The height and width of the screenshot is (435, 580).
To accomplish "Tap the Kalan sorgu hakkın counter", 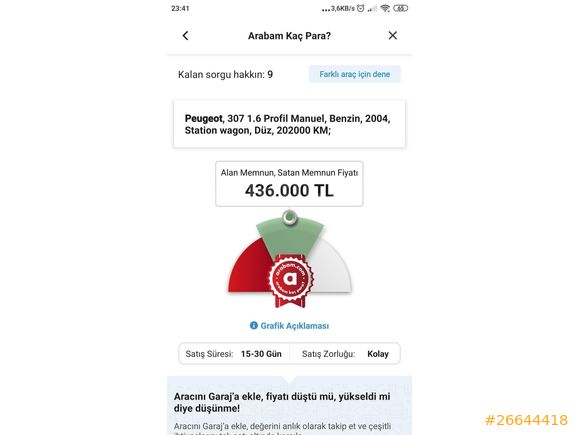I will [225, 74].
